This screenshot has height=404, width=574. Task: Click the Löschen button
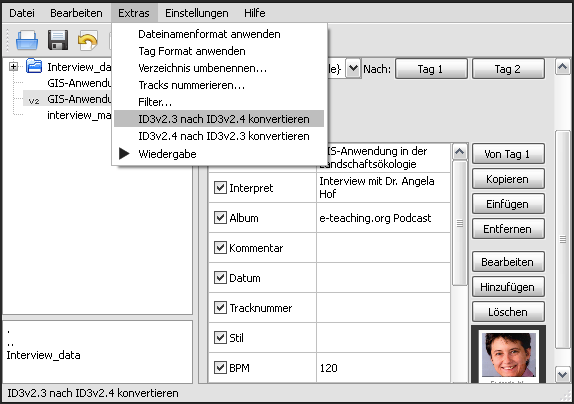(508, 312)
